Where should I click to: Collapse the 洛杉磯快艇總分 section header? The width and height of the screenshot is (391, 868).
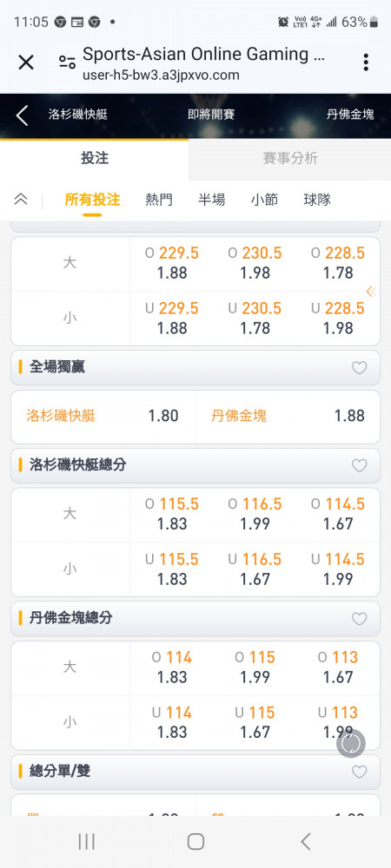coord(195,465)
